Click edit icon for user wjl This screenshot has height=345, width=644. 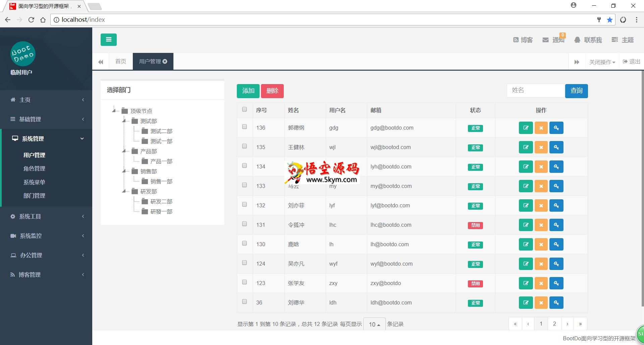tap(526, 147)
